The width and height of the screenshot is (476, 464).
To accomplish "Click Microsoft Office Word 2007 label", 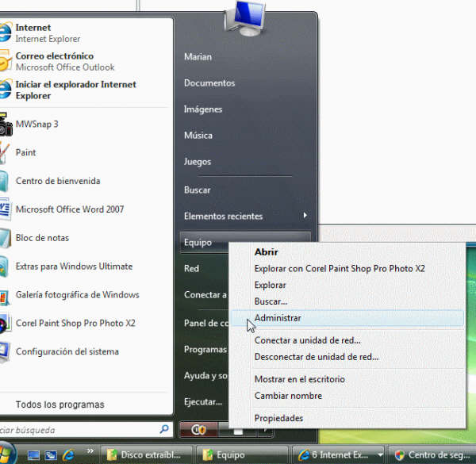I will coord(70,209).
